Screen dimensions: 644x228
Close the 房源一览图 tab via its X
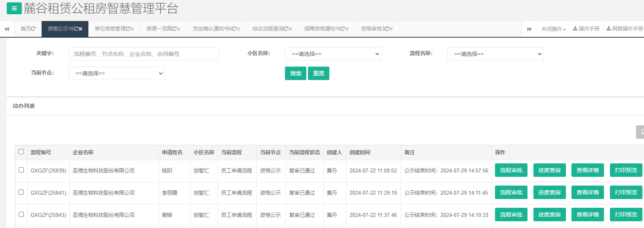coord(178,29)
